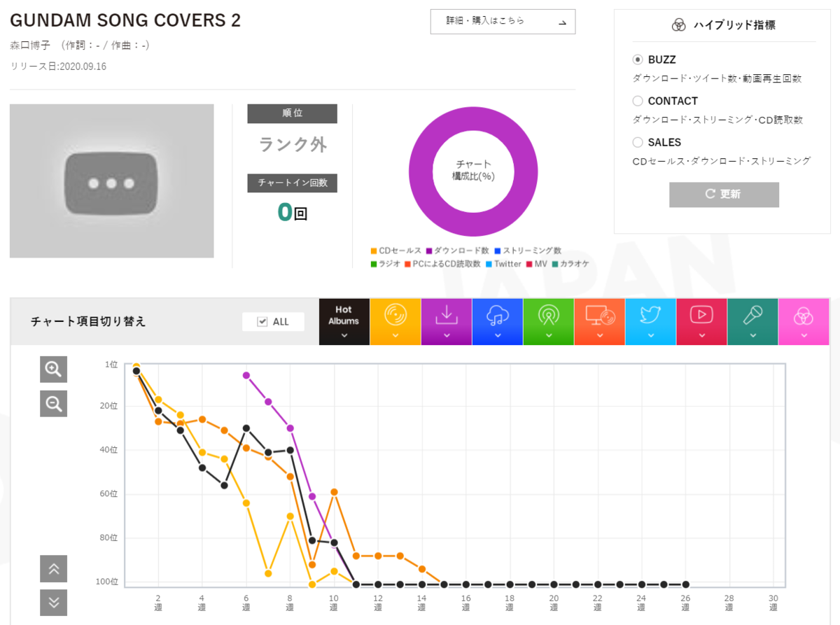Screen dimensions: 840x625
Task: Expand the chevron under the CD sales tab
Action: tap(395, 335)
